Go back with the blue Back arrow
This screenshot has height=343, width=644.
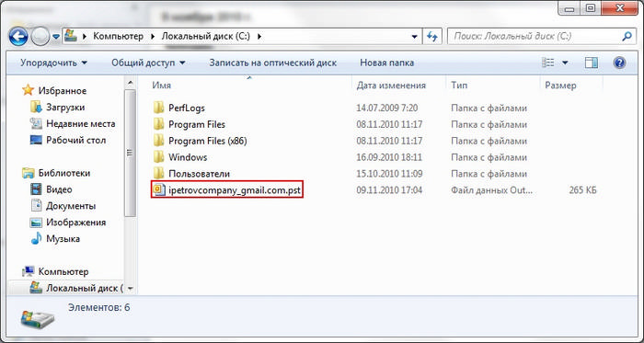click(x=18, y=37)
